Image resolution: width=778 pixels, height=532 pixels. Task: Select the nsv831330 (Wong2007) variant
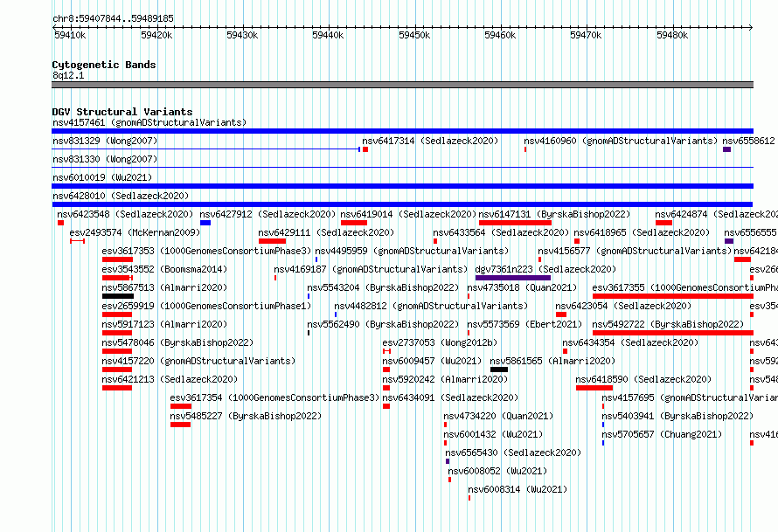(105, 159)
